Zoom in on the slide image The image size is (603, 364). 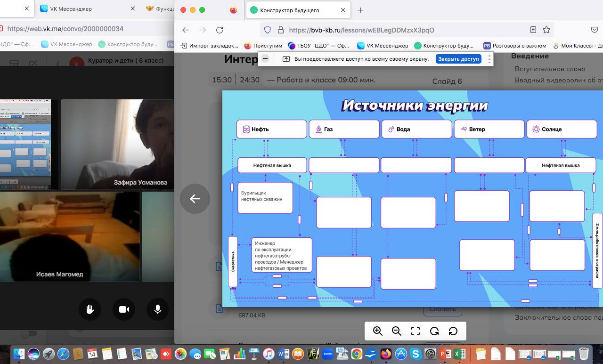377,331
